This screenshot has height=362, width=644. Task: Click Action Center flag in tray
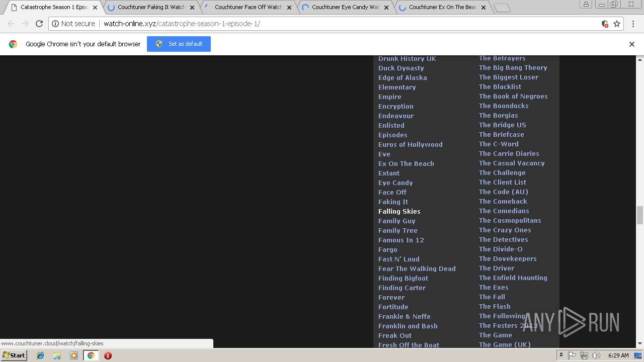572,355
